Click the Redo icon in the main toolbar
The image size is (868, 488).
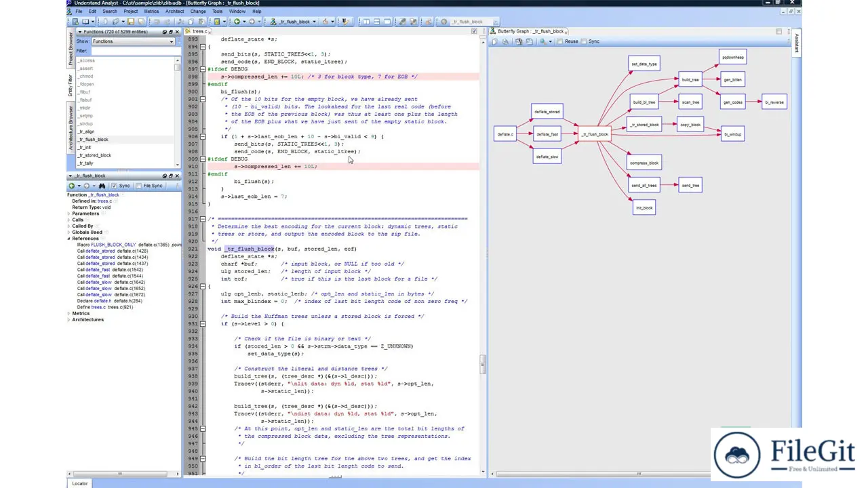tap(167, 22)
